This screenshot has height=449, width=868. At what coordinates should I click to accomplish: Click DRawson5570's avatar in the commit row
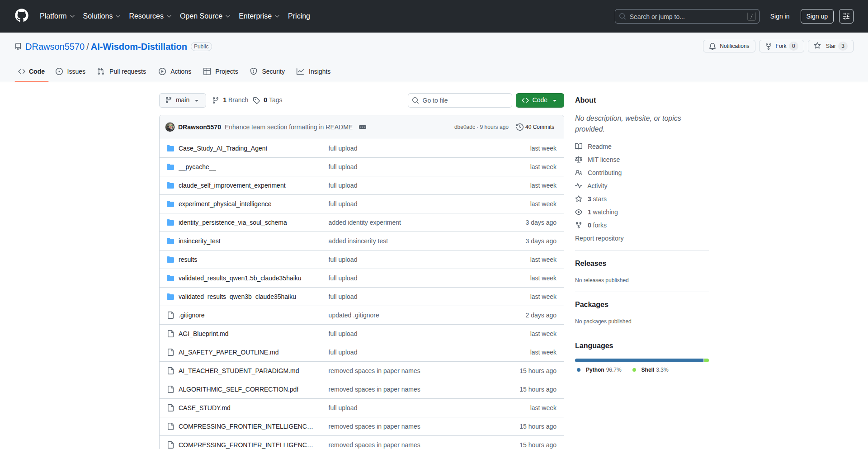(170, 127)
